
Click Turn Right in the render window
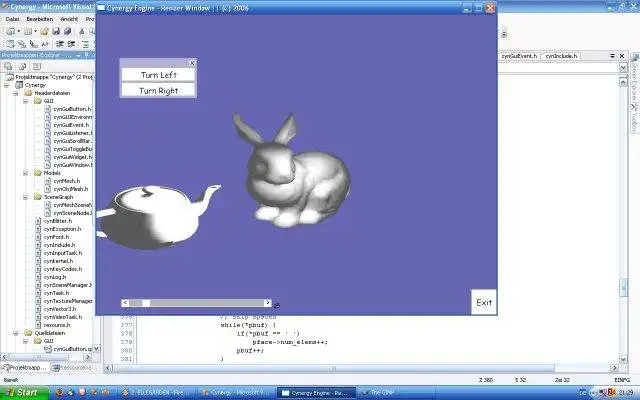point(158,90)
